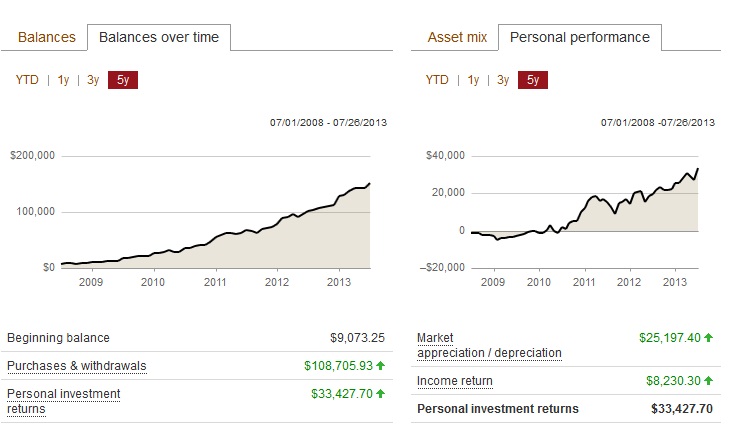Choose YTD range for balances chart

tap(27, 80)
